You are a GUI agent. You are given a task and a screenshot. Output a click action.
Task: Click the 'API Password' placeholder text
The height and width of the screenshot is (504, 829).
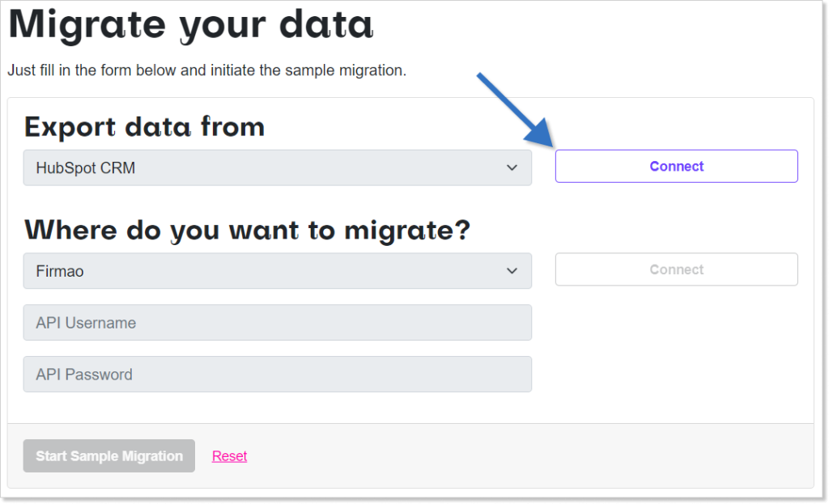point(84,375)
